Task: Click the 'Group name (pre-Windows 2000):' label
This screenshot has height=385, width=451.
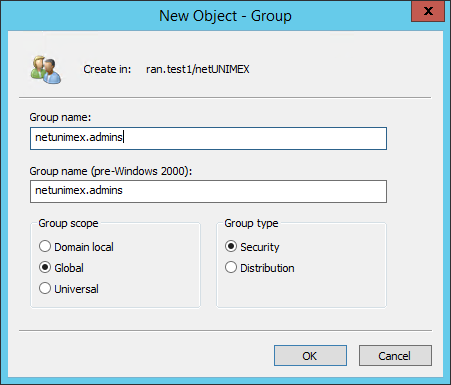Action: 111,171
